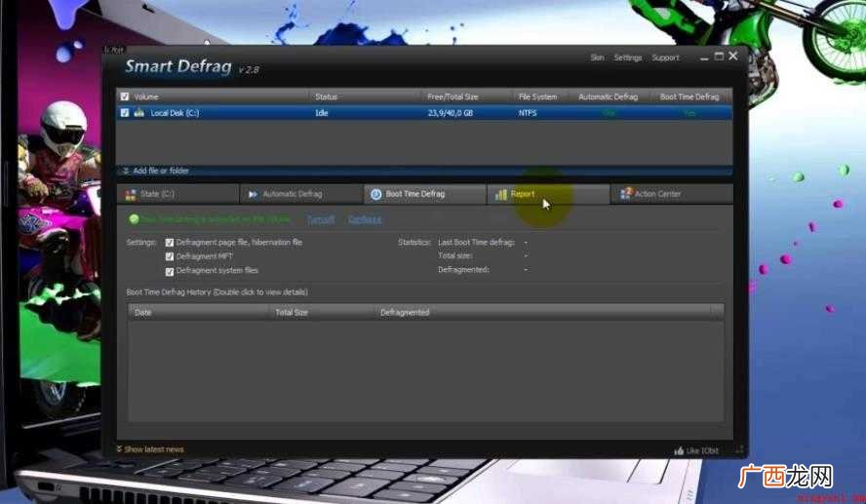
Task: Click the Idle status cell
Action: pyautogui.click(x=322, y=113)
